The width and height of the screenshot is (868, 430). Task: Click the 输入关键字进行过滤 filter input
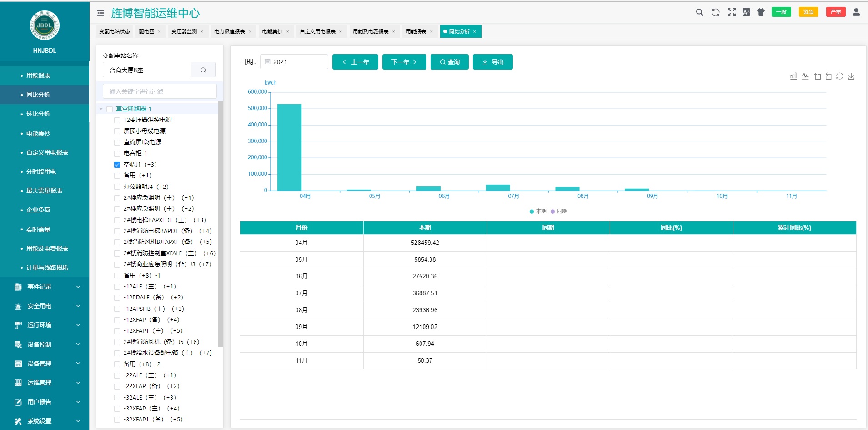pos(159,91)
